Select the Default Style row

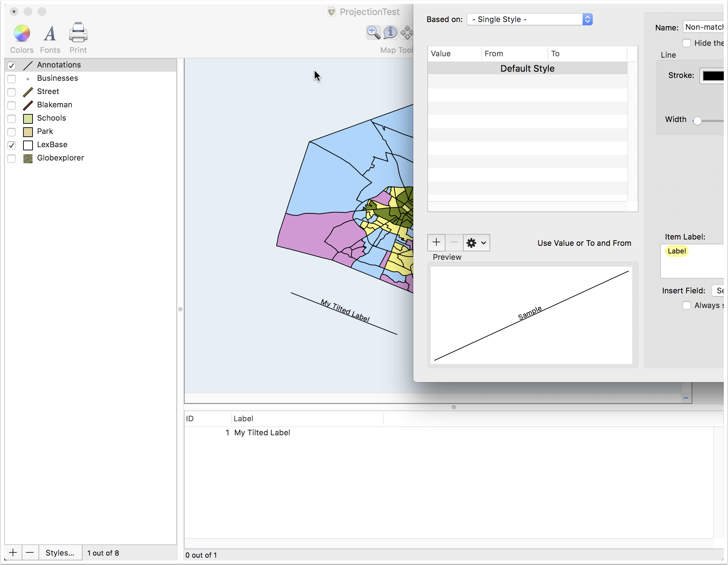(527, 69)
